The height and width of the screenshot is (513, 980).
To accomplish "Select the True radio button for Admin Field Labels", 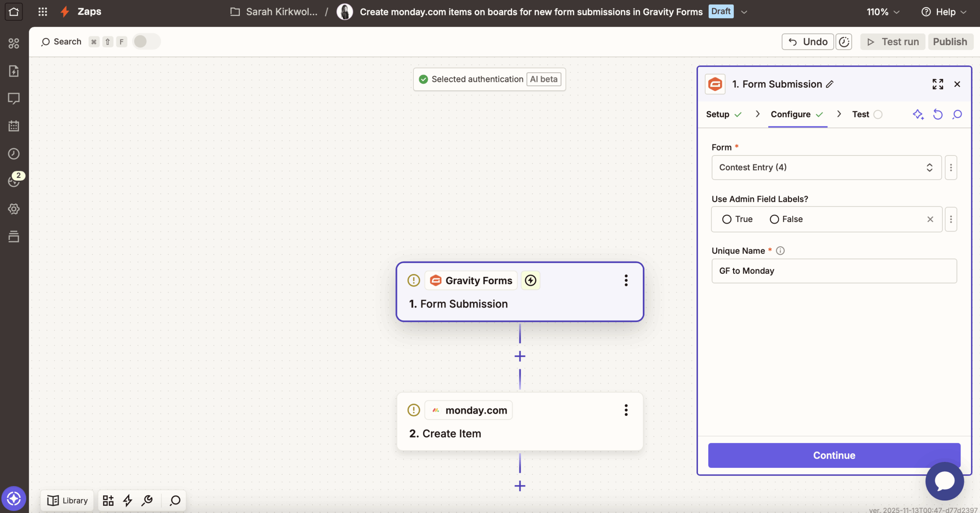I will 727,219.
